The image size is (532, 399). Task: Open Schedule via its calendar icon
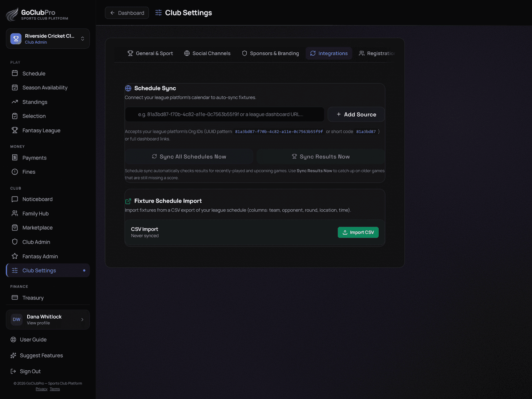15,73
